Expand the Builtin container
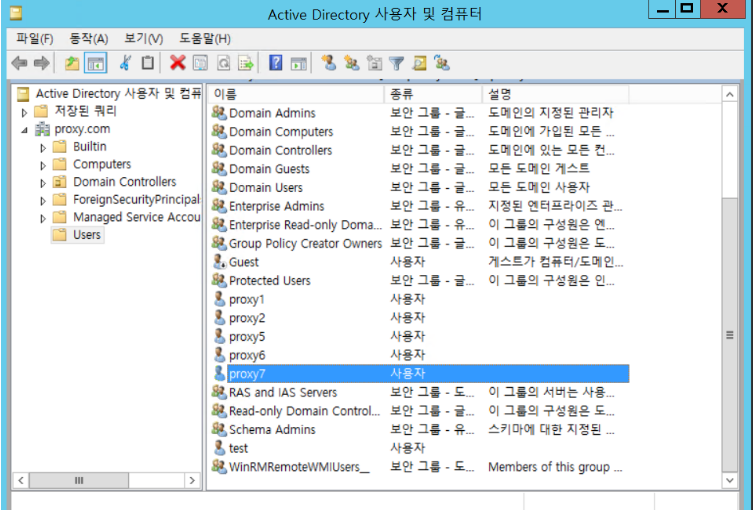 coord(43,148)
